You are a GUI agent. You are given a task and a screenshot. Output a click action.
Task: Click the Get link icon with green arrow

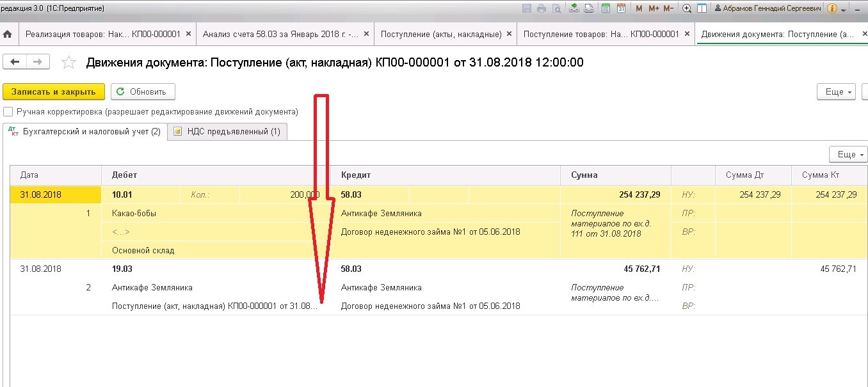tap(574, 9)
